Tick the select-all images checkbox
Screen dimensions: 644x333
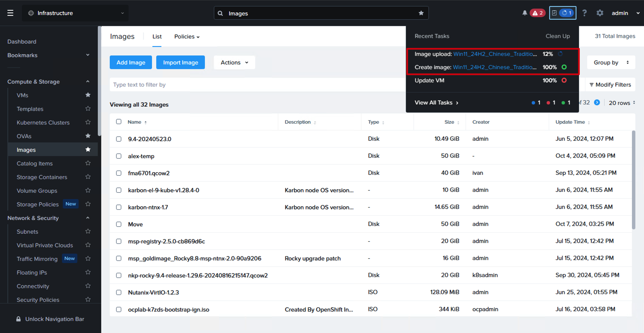pos(118,122)
